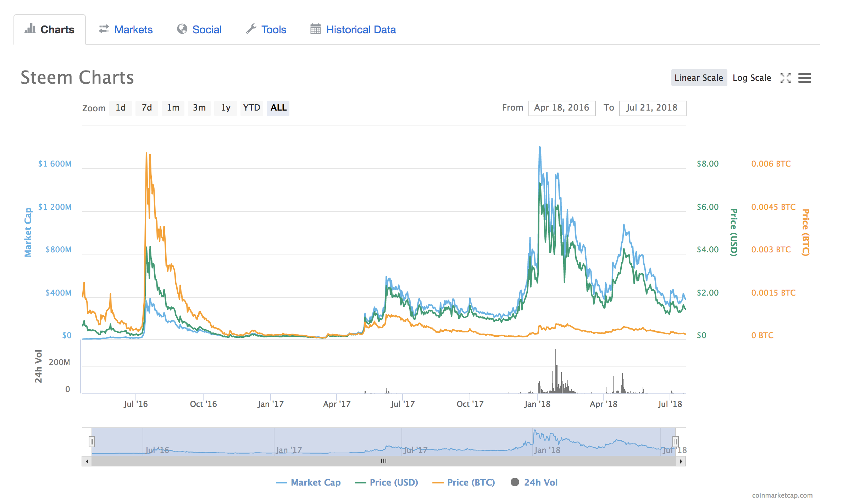Click the Historical Data calendar icon

coord(315,29)
